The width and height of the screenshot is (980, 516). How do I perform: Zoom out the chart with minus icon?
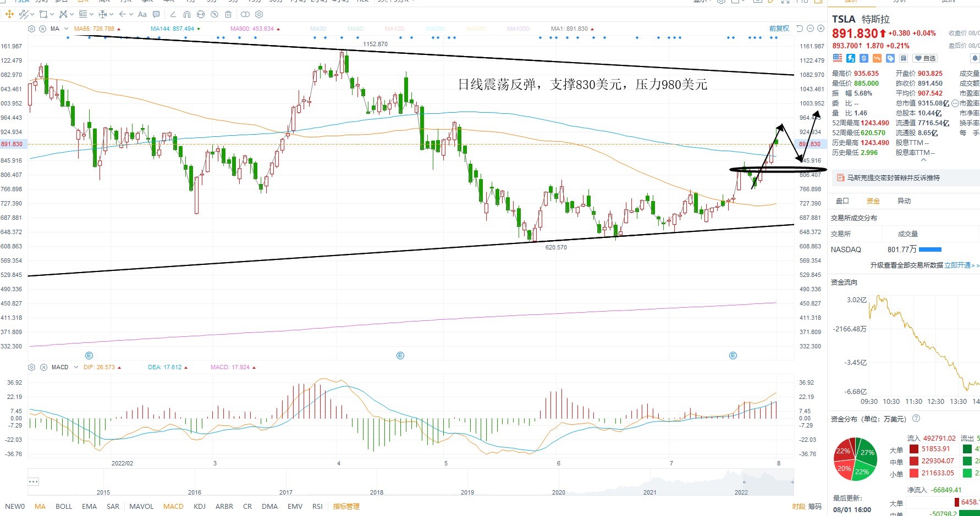[x=810, y=29]
